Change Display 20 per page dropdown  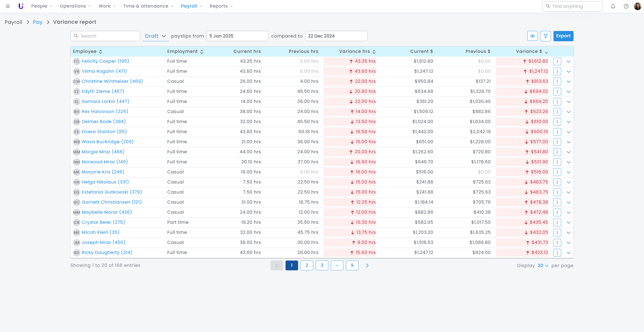(x=543, y=266)
